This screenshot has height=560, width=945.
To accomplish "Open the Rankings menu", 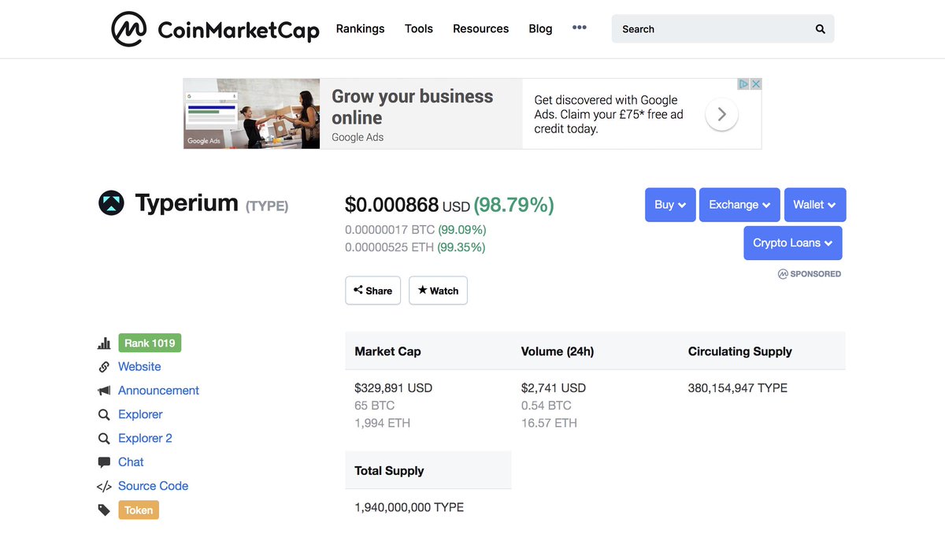I will [x=360, y=28].
